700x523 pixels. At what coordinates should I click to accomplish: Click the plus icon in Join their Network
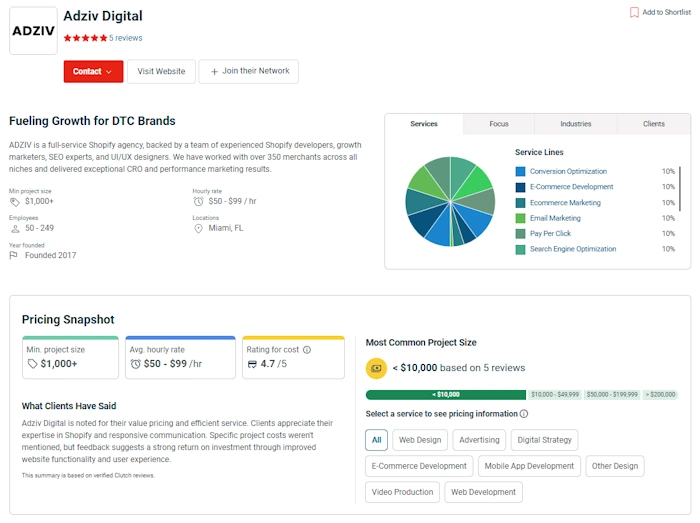tap(214, 71)
